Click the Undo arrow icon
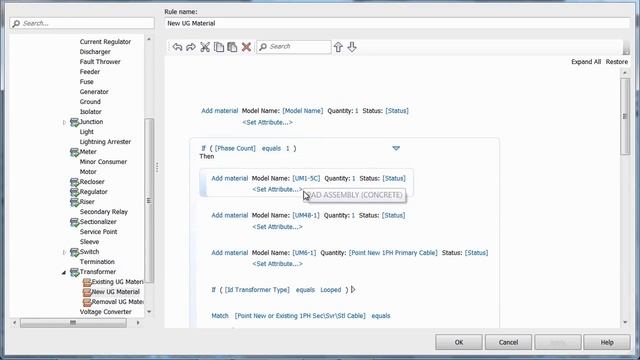The height and width of the screenshot is (360, 640). tap(177, 47)
